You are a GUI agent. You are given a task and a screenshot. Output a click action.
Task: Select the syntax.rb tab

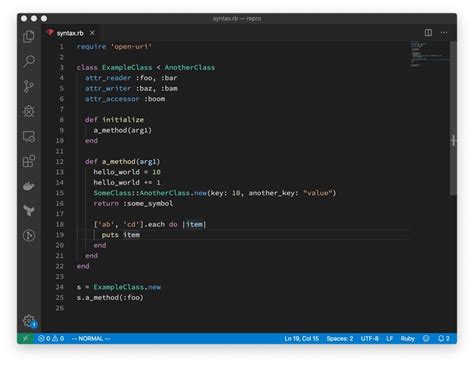[70, 33]
